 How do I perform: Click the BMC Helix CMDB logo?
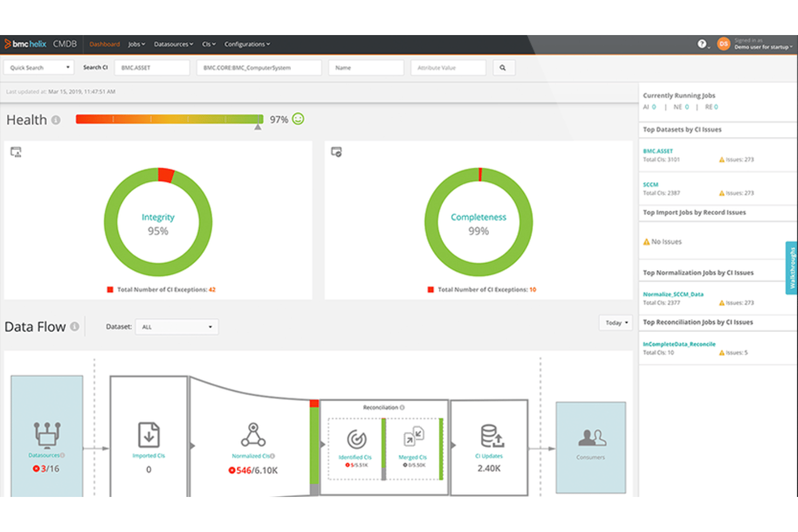(40, 44)
